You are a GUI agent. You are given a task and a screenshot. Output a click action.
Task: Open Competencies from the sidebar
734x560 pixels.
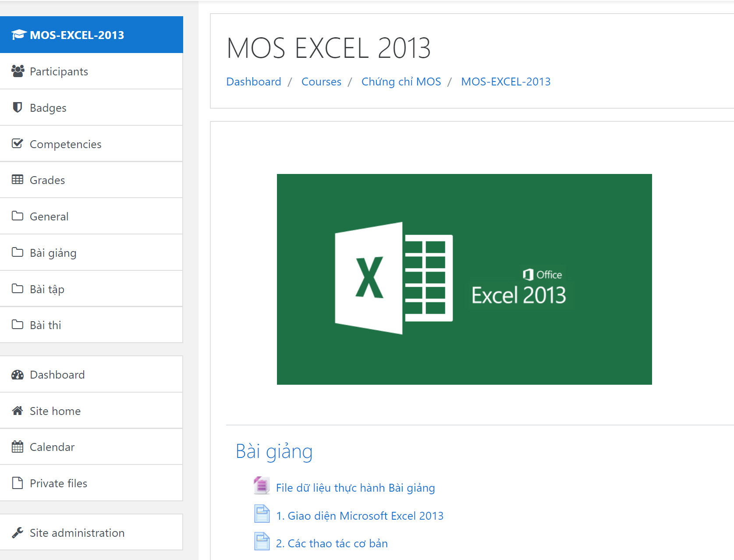(x=92, y=144)
